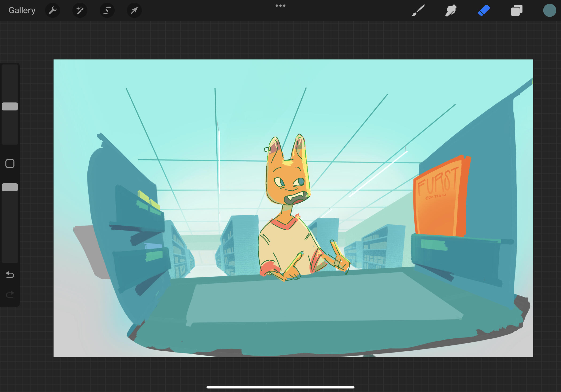Tap the three-dot multitasking menu

(280, 6)
